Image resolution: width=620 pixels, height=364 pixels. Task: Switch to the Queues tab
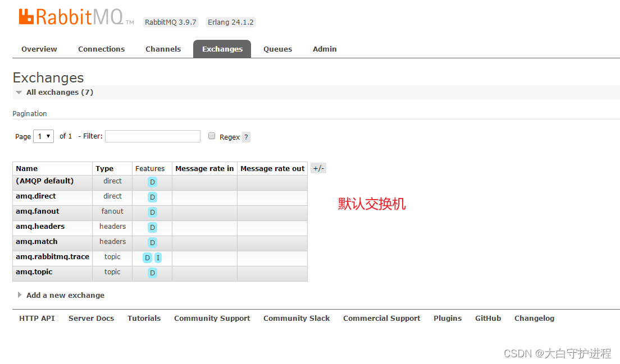pyautogui.click(x=277, y=49)
